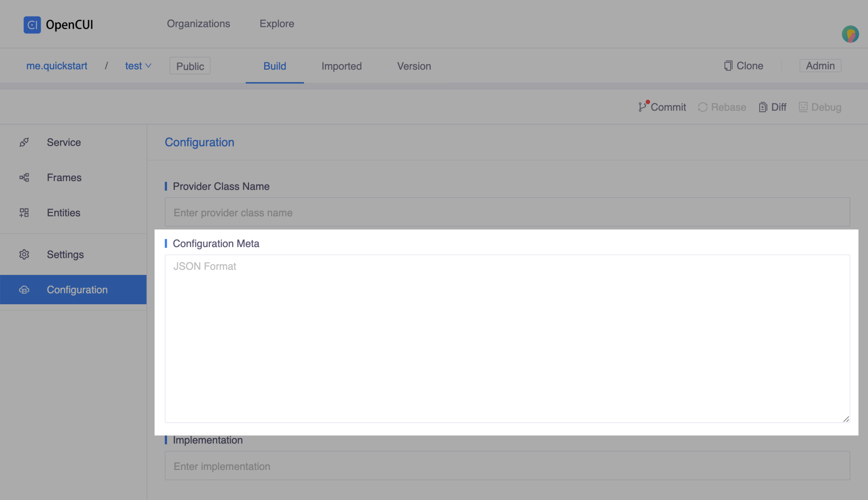
Task: Click the Version tab toggle
Action: tap(414, 66)
